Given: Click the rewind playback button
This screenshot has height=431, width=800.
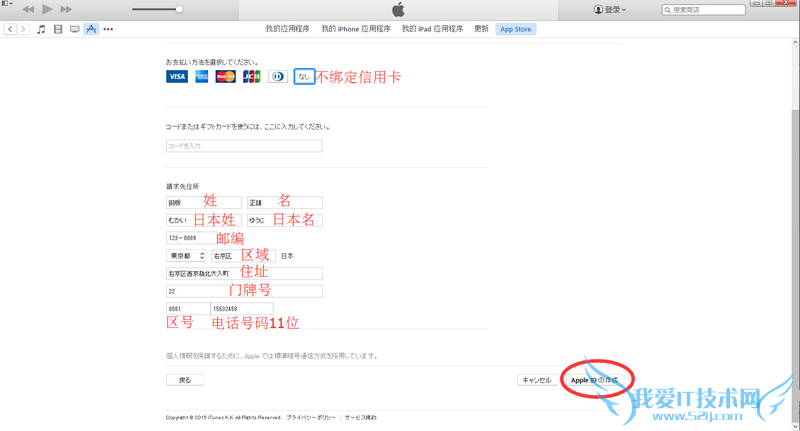Looking at the screenshot, I should click(x=29, y=9).
